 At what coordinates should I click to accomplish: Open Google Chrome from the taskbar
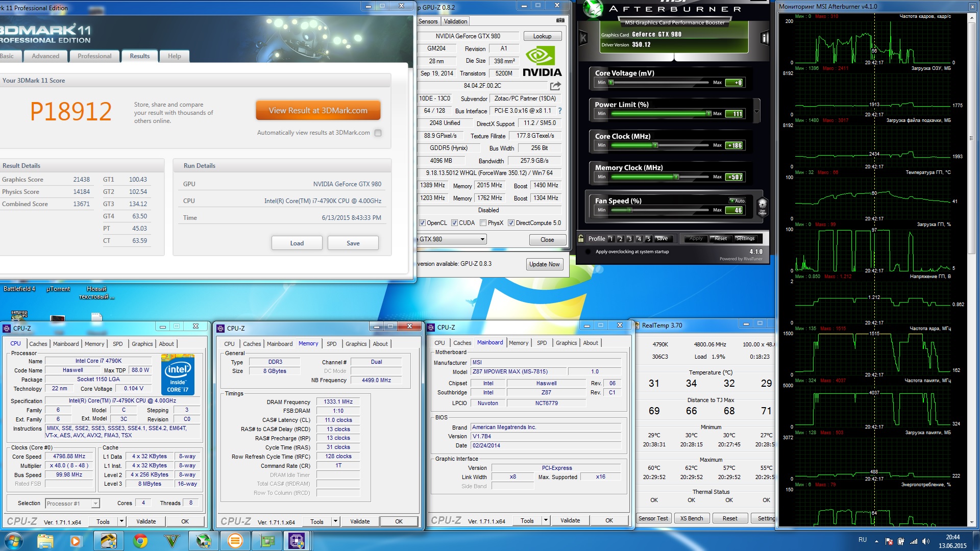click(140, 540)
